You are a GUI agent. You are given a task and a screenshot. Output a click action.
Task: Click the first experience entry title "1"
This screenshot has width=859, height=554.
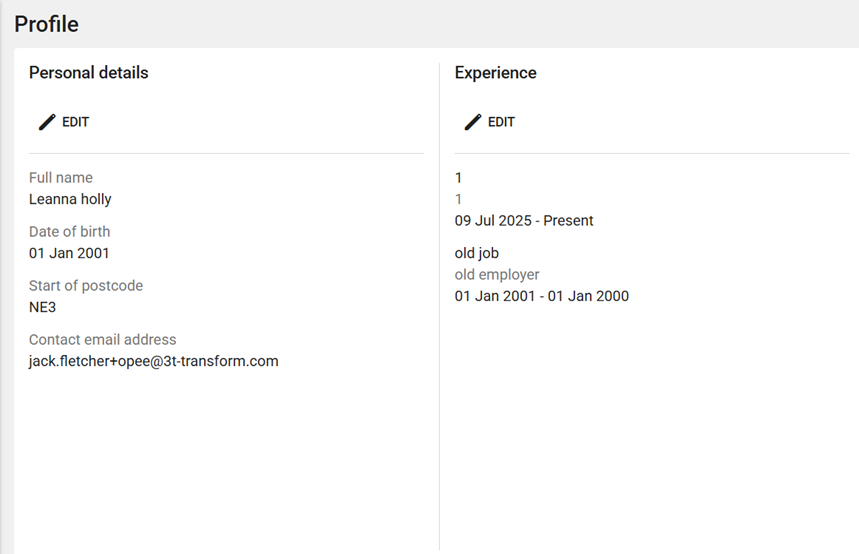[x=459, y=178]
